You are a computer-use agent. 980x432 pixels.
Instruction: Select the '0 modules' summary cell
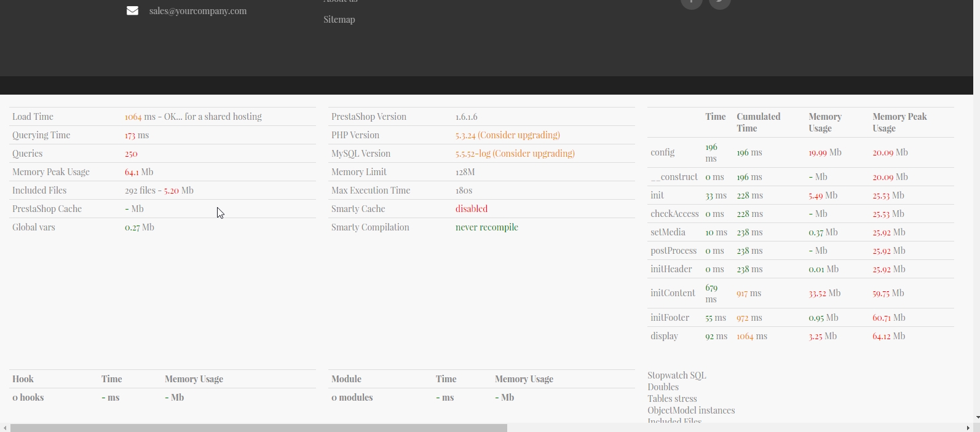coord(352,398)
